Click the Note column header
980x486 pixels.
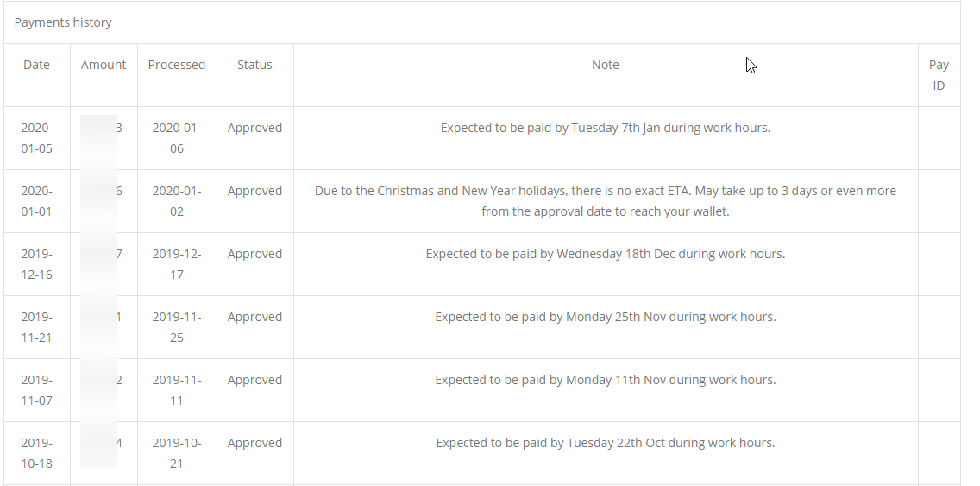click(605, 65)
